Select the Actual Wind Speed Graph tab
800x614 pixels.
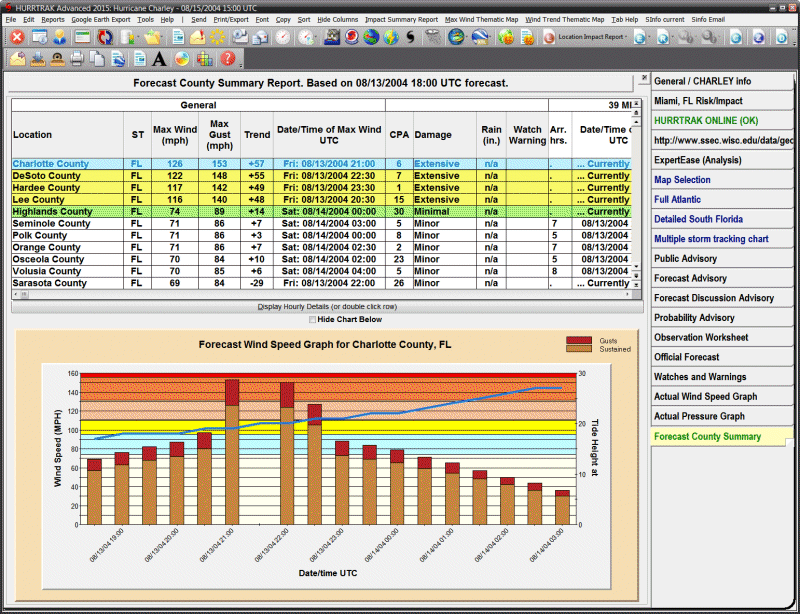pos(705,397)
